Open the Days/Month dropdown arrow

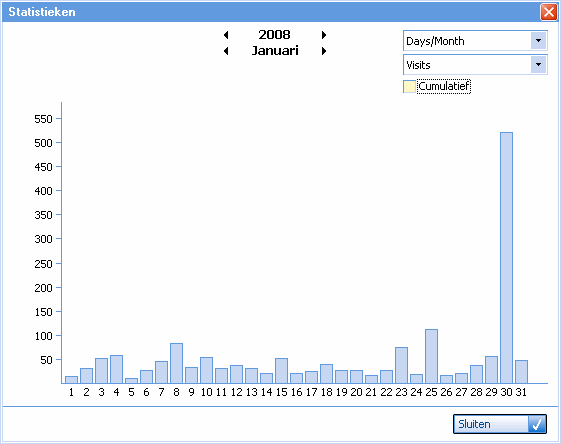coord(538,41)
